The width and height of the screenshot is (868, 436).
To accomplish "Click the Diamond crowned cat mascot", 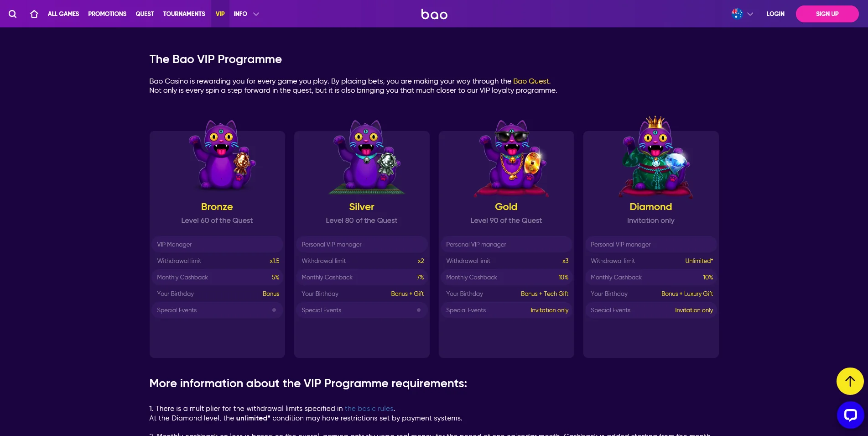I will [655, 157].
